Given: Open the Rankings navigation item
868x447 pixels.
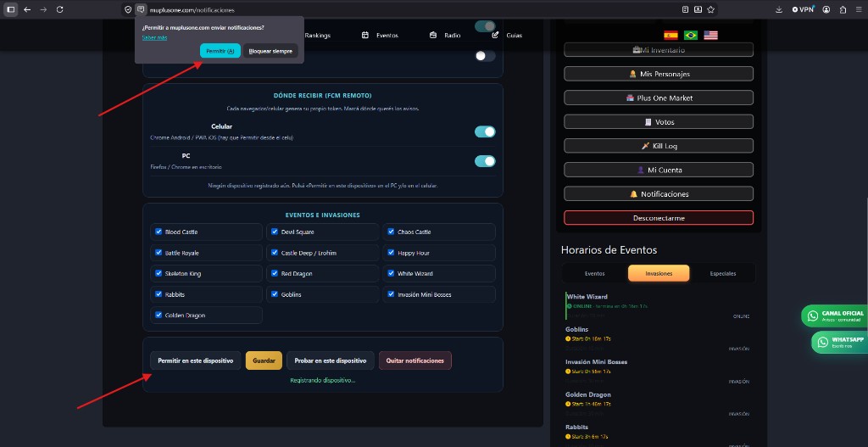Looking at the screenshot, I should click(318, 36).
